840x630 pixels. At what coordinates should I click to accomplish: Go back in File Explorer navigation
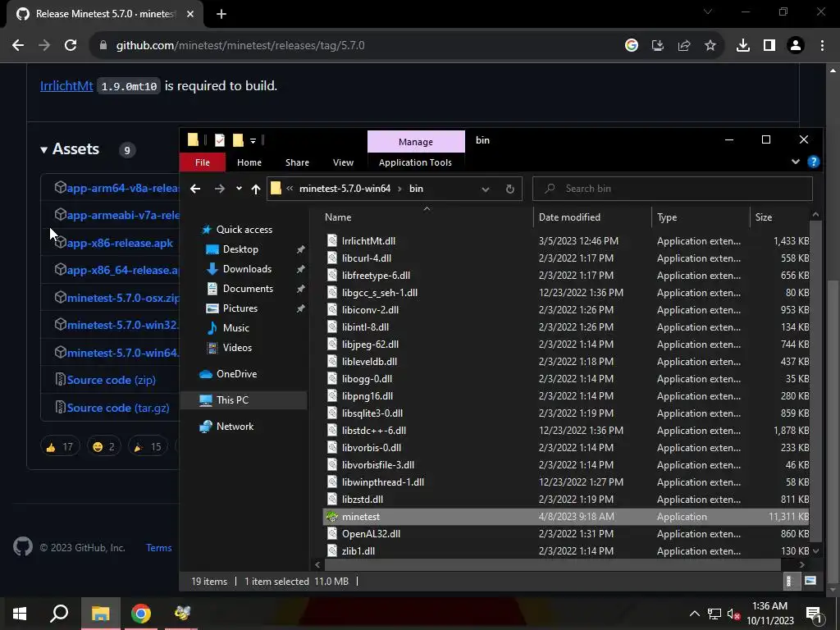pos(195,189)
